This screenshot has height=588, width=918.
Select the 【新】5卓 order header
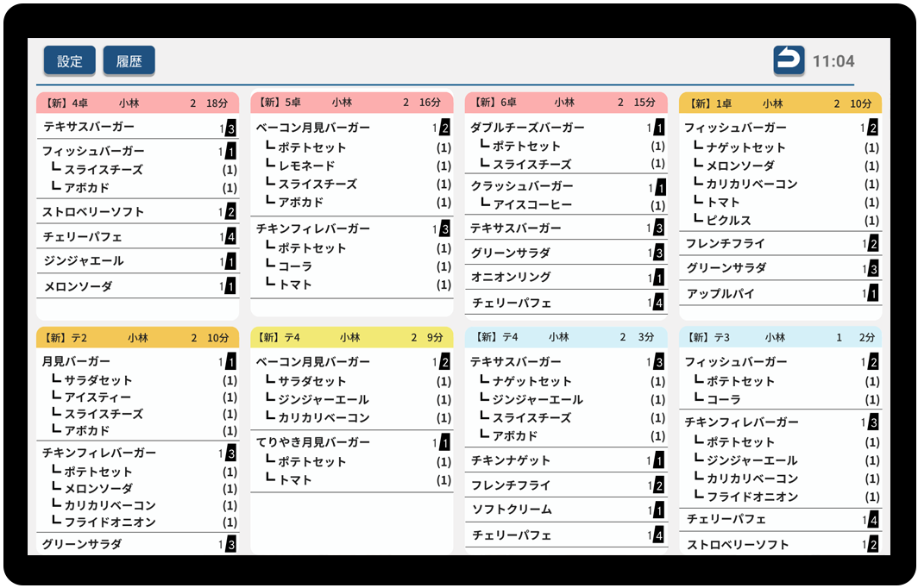(x=352, y=103)
